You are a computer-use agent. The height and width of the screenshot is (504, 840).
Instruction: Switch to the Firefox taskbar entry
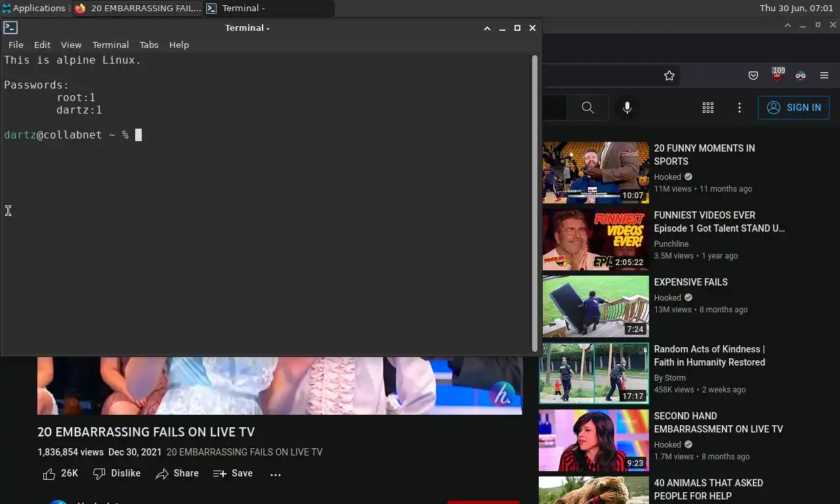[x=137, y=9]
